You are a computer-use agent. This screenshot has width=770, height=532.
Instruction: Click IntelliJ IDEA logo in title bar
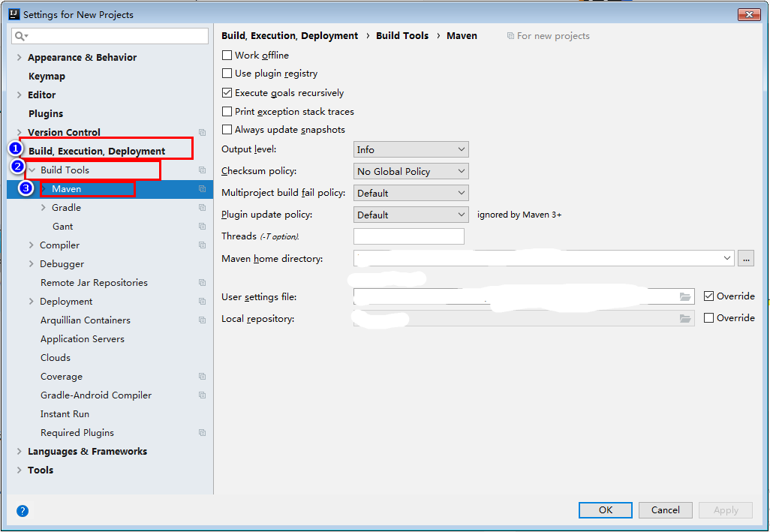pos(14,14)
